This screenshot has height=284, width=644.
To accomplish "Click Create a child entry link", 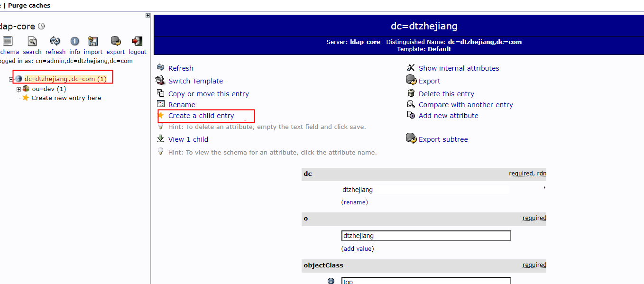I will pos(201,116).
